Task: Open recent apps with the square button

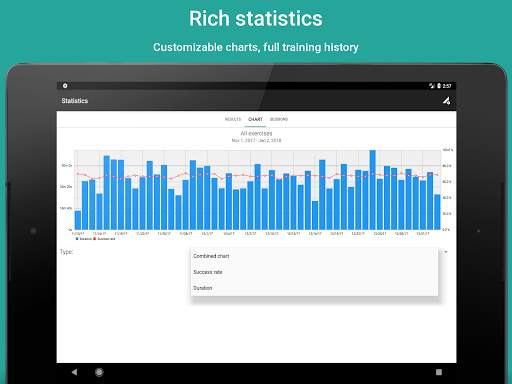Action: pos(439,372)
